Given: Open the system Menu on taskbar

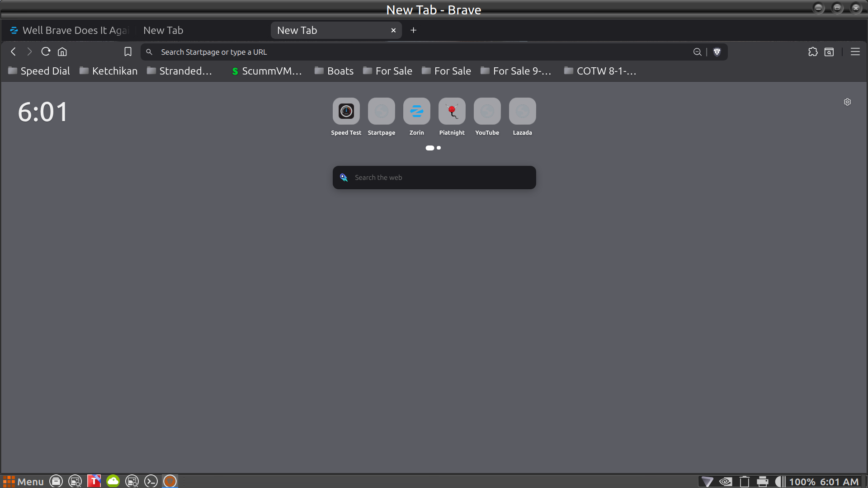Looking at the screenshot, I should (x=24, y=481).
